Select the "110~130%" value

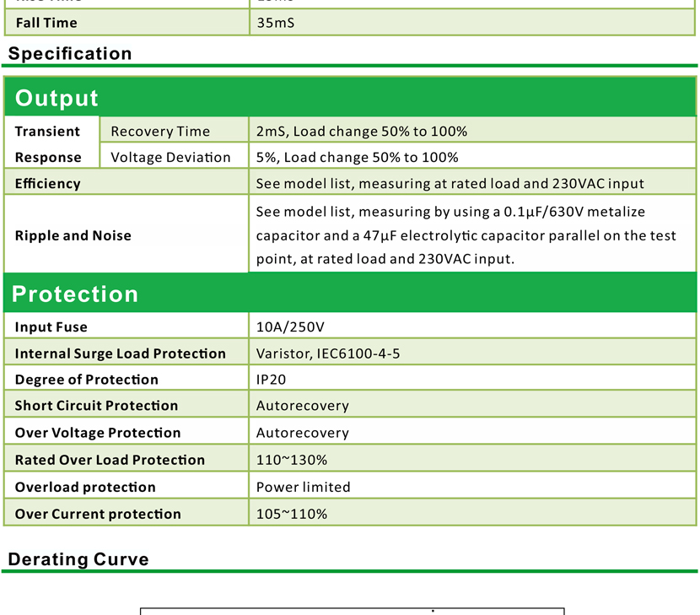[x=292, y=460]
